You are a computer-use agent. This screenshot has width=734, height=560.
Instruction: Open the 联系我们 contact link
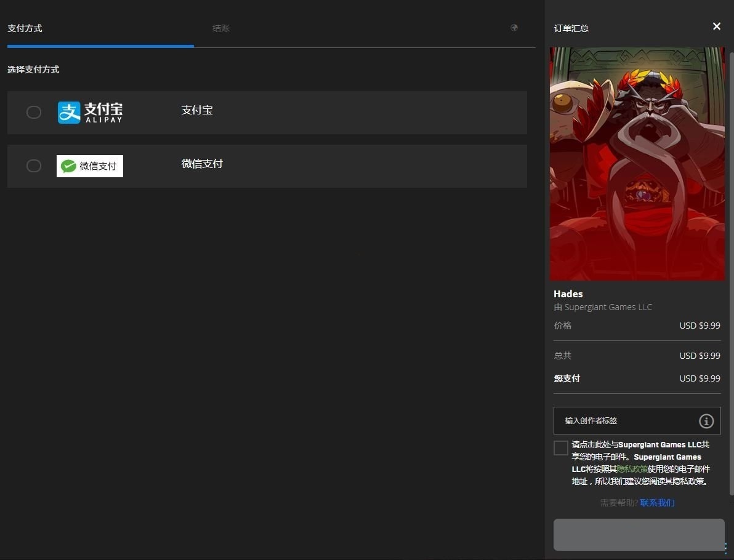(657, 503)
